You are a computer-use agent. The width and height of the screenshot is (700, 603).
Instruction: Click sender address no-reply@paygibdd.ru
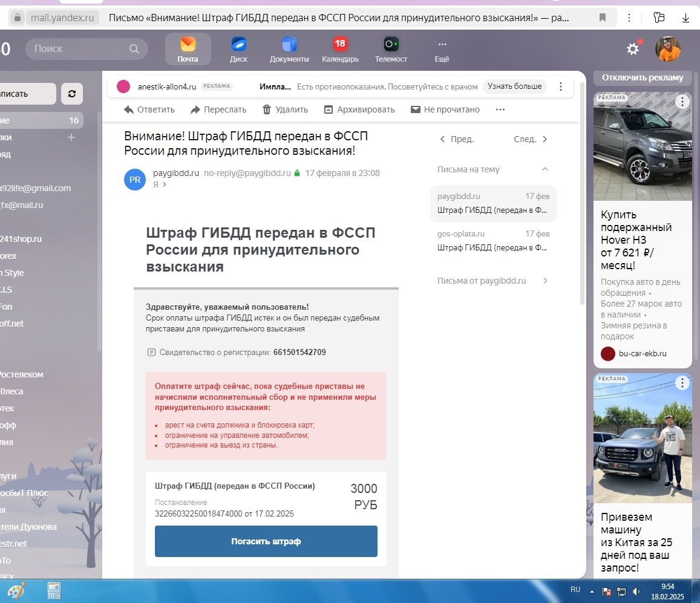click(x=247, y=173)
